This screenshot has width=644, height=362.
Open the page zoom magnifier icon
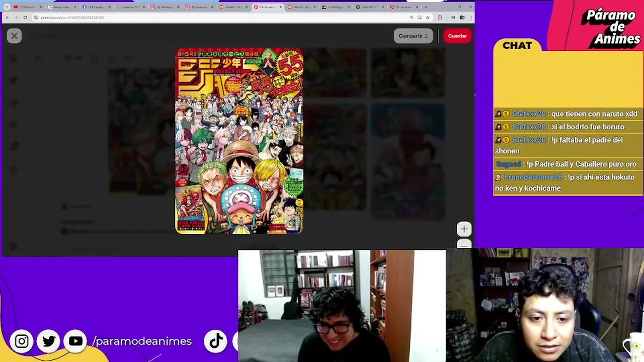click(412, 17)
